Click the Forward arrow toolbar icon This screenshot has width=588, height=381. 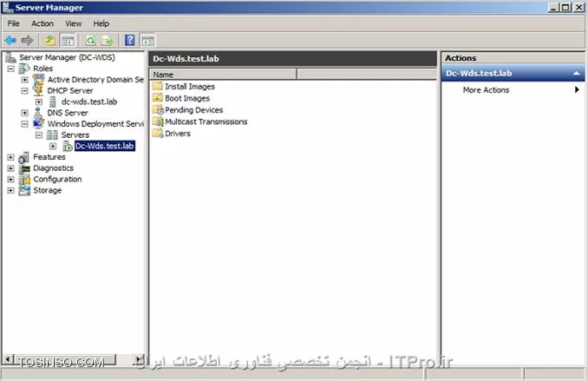(x=27, y=40)
